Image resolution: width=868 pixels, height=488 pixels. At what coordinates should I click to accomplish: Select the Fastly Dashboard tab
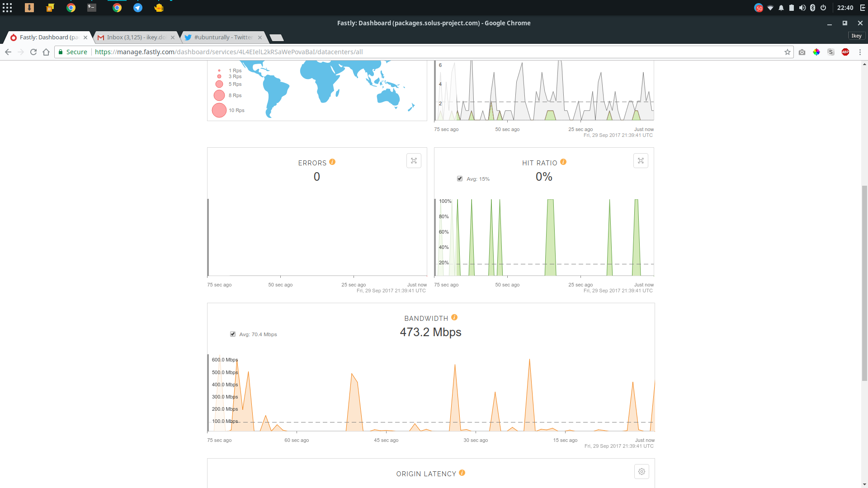tap(48, 38)
